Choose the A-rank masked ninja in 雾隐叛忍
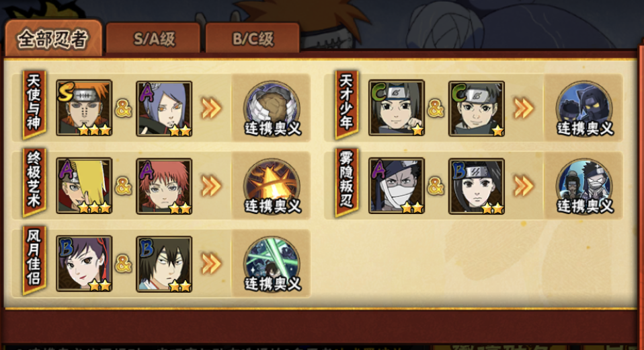The height and width of the screenshot is (350, 644). [397, 186]
